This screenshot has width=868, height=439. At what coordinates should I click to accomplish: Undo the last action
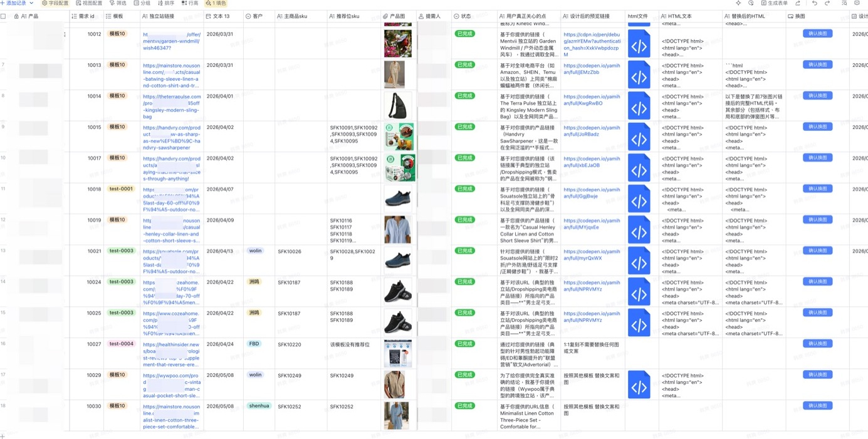tap(815, 3)
